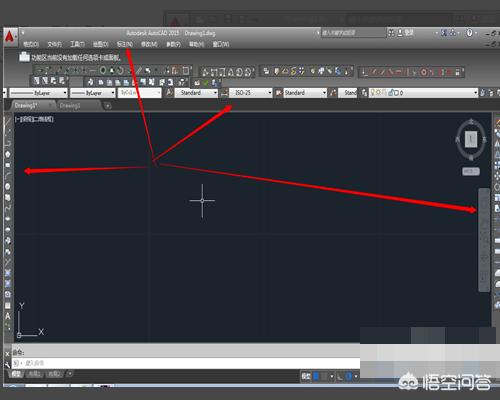The image size is (500, 400).
Task: Select the Multiline Text A tool
Action: click(x=8, y=316)
